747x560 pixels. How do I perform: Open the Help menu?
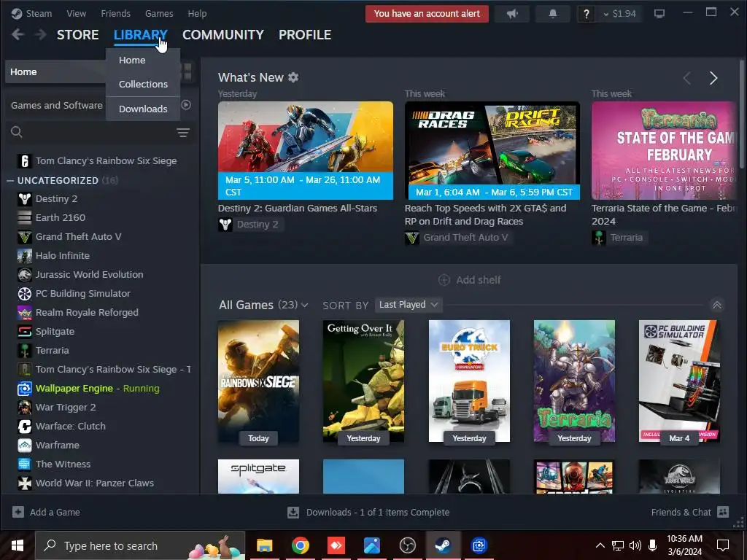pyautogui.click(x=197, y=13)
